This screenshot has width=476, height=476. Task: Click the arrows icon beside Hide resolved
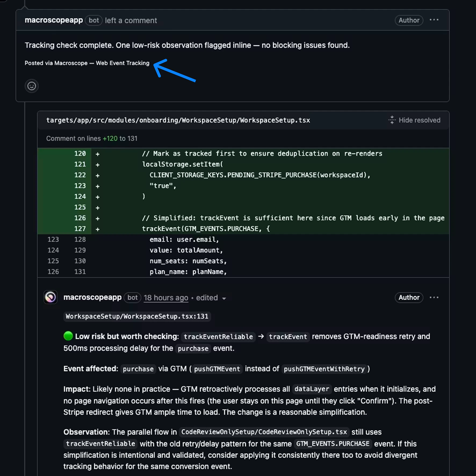pos(392,120)
